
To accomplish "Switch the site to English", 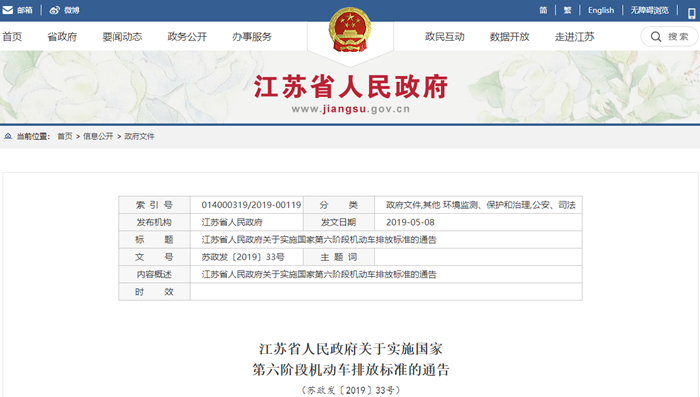I will click(x=601, y=10).
